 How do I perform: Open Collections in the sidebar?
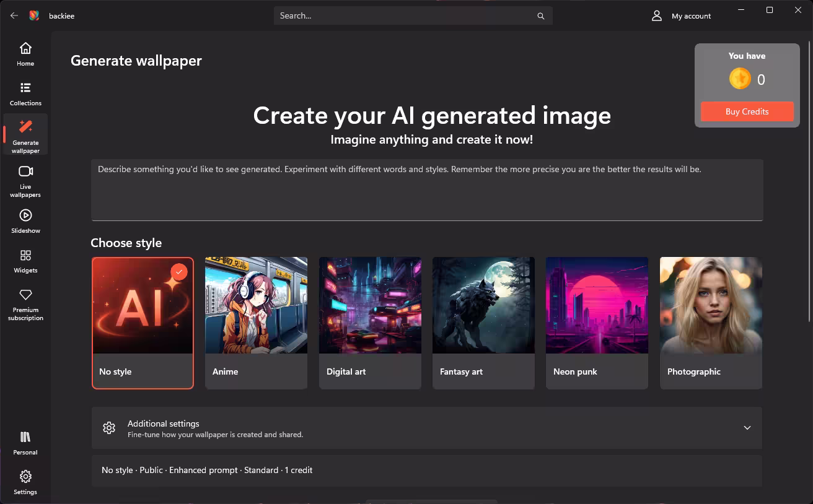[25, 94]
